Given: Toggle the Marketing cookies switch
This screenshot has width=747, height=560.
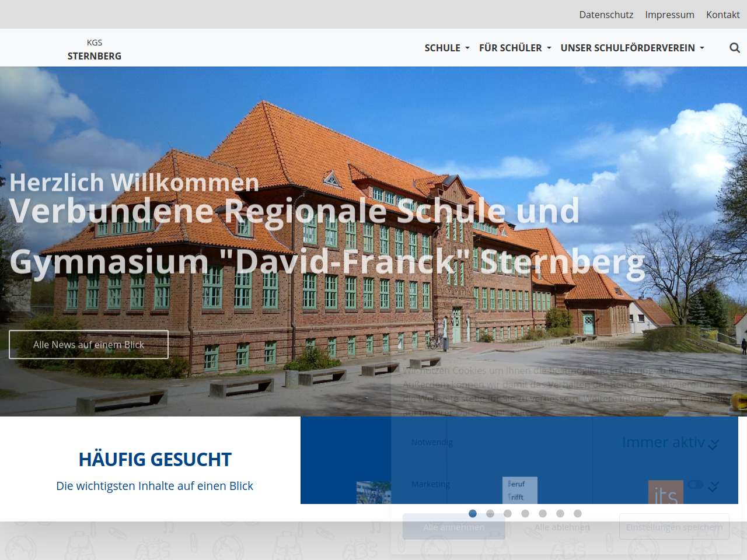Looking at the screenshot, I should (695, 485).
